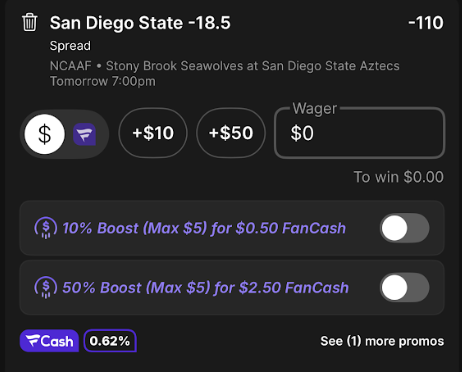Image resolution: width=462 pixels, height=372 pixels.
Task: Click the purple FCash badge
Action: (49, 341)
